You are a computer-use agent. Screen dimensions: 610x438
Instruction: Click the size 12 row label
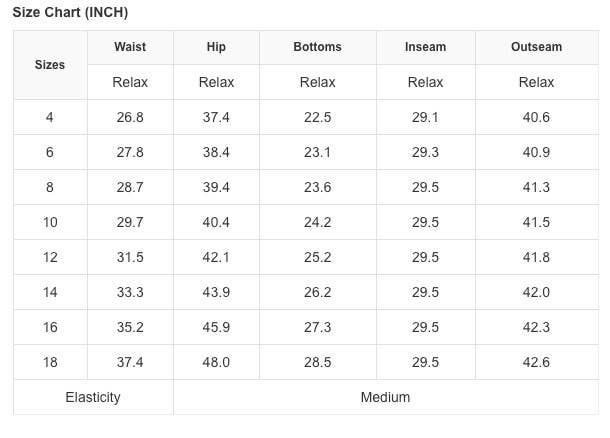[50, 257]
